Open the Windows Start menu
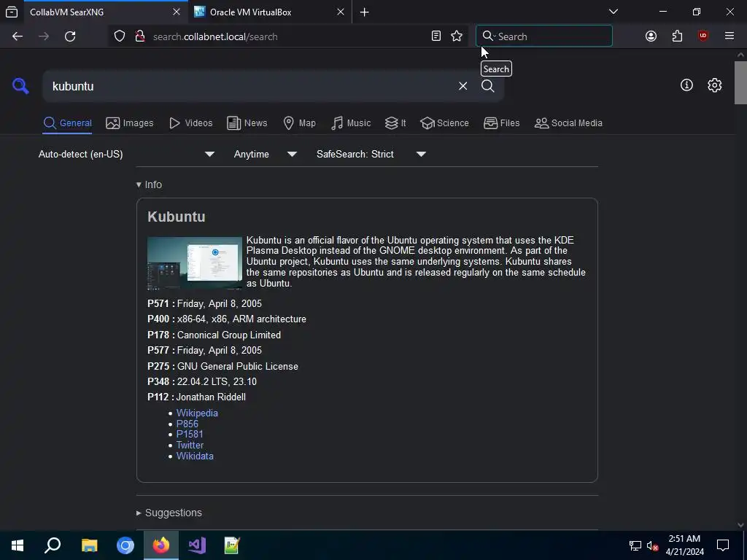 [18, 545]
